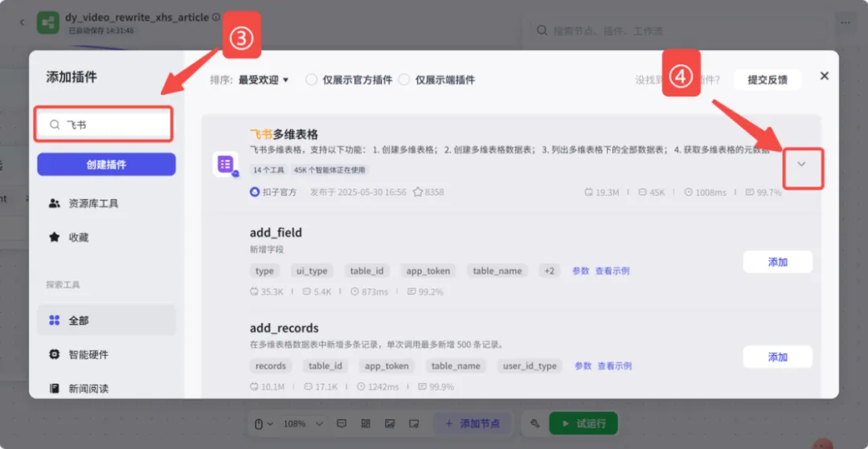Click the star icon next to 8358
The width and height of the screenshot is (868, 449).
417,192
